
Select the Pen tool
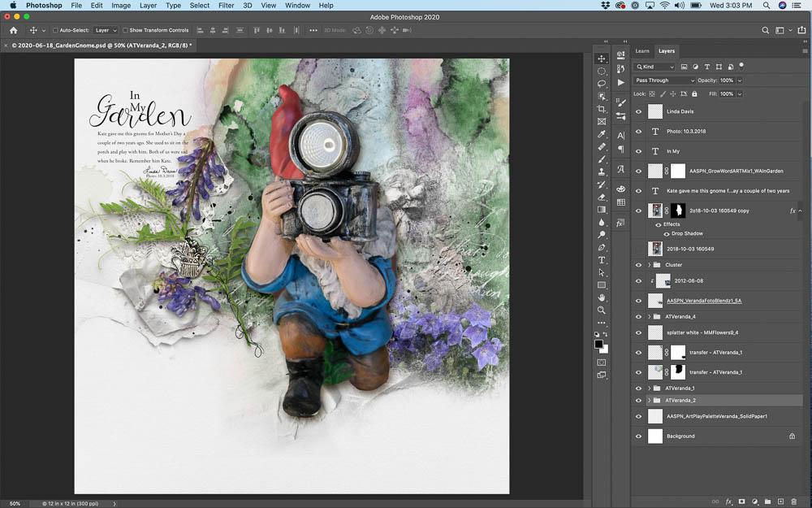tap(601, 247)
